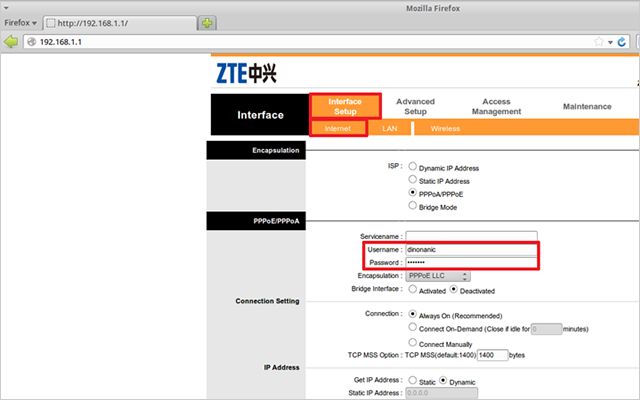The height and width of the screenshot is (400, 640).
Task: Select Static for Get IP Address
Action: pyautogui.click(x=413, y=382)
